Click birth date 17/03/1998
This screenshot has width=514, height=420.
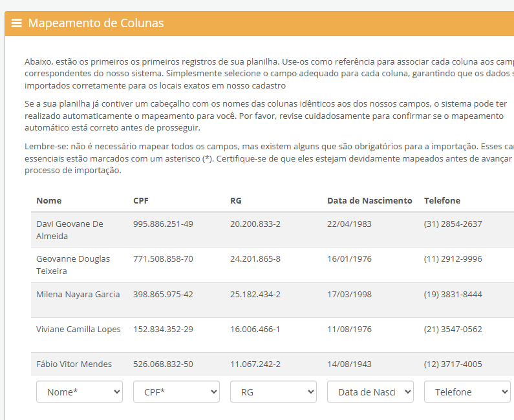coord(349,294)
